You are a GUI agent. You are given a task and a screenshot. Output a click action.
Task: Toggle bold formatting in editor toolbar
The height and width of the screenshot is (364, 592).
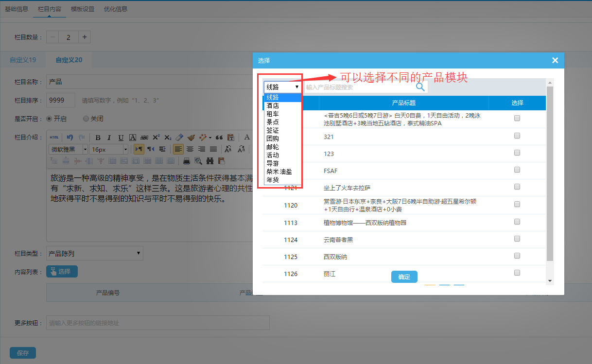pyautogui.click(x=98, y=138)
